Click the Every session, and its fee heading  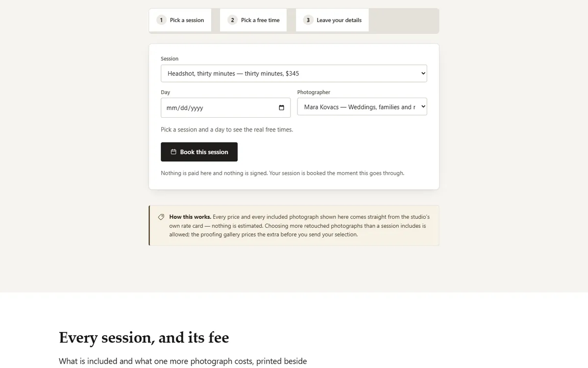tap(144, 338)
